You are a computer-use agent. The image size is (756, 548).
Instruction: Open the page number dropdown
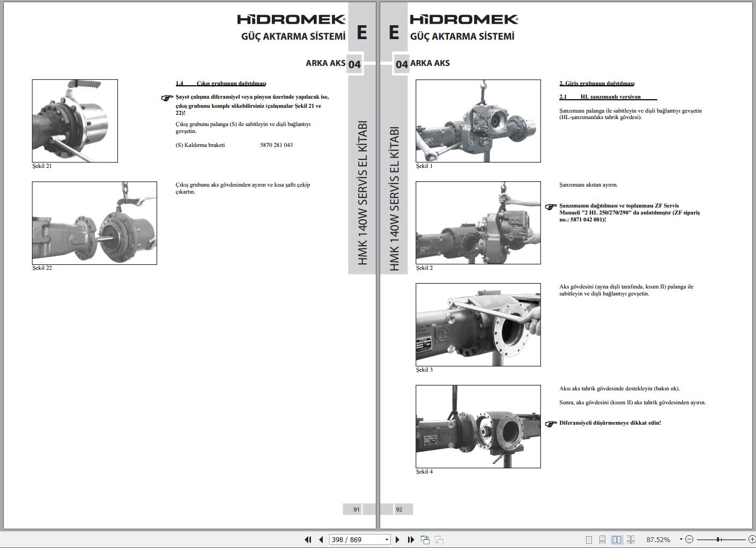click(x=387, y=539)
